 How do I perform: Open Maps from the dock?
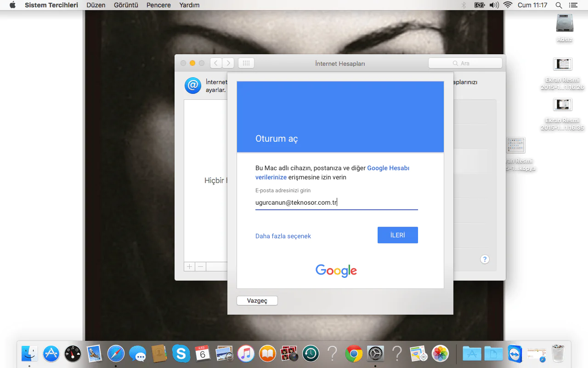coord(418,353)
